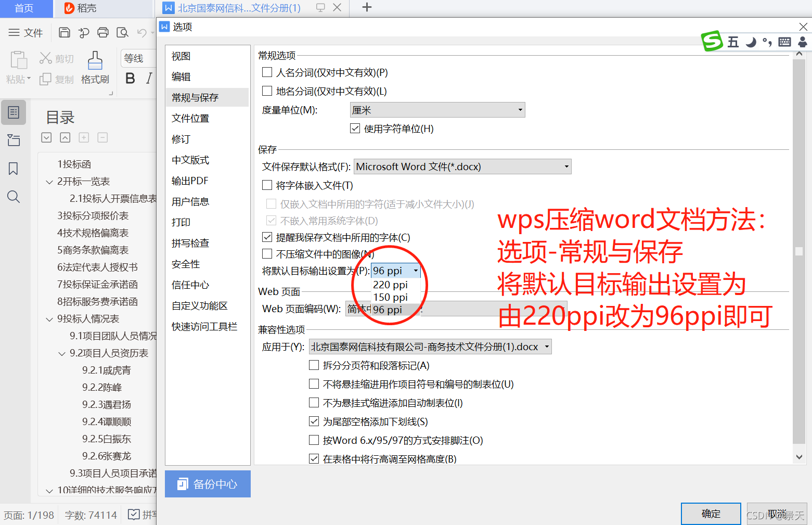Uncheck 提醒我保存文档中所用的字体
This screenshot has width=812, height=525.
(x=267, y=237)
